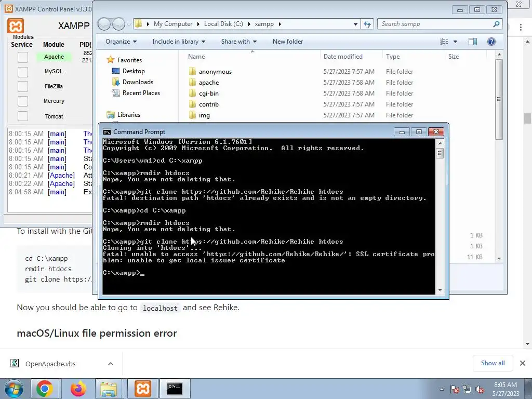
Task: Open the Share with menu
Action: click(239, 42)
